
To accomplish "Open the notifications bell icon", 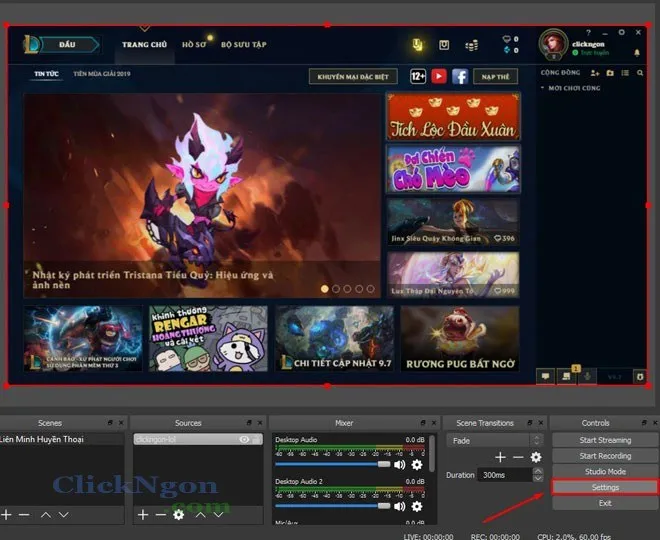I will [637, 53].
